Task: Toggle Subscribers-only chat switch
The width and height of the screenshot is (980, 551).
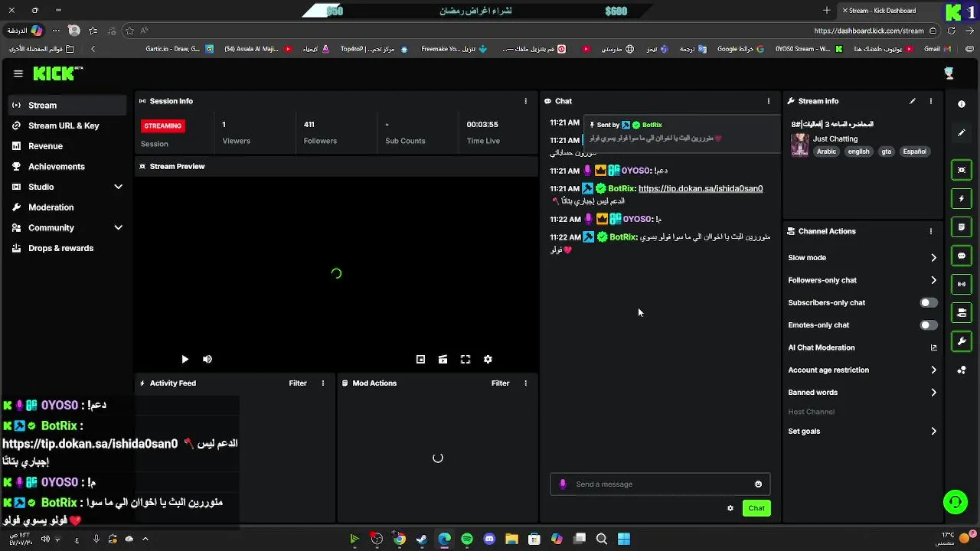Action: point(928,303)
